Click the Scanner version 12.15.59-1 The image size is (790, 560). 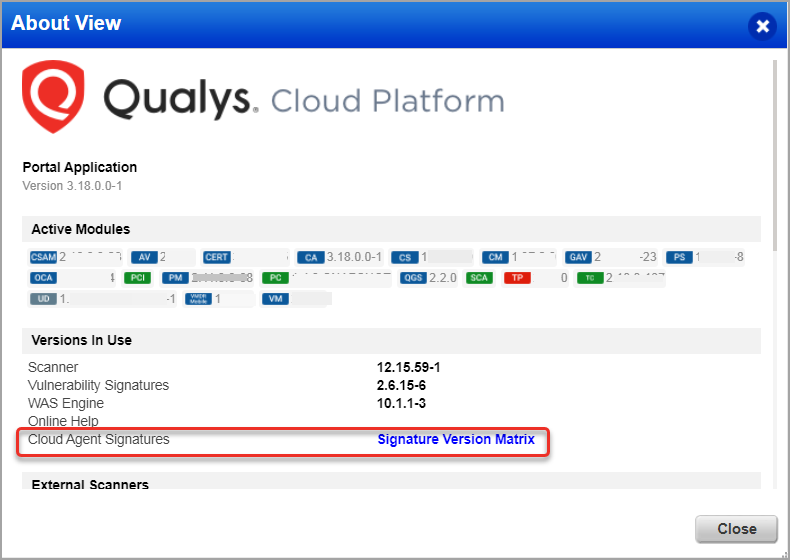click(x=409, y=367)
